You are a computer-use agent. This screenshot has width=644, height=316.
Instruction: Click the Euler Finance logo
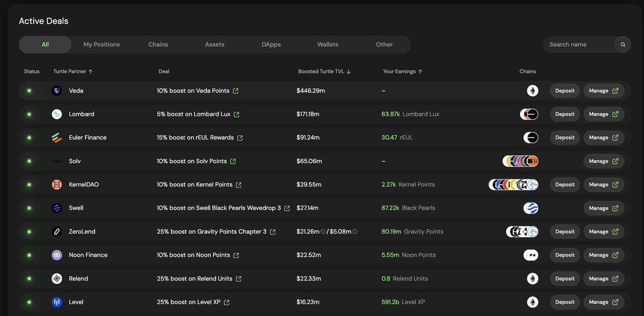pyautogui.click(x=57, y=138)
